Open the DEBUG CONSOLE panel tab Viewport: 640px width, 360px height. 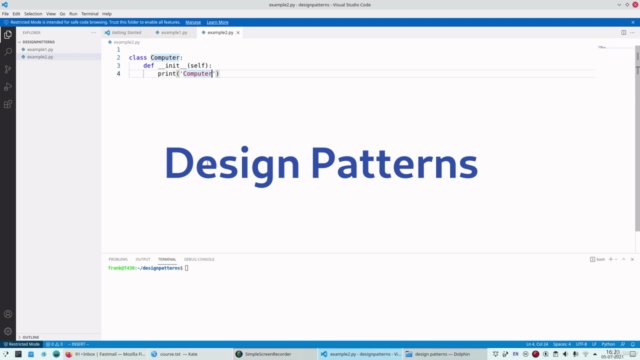tap(199, 259)
